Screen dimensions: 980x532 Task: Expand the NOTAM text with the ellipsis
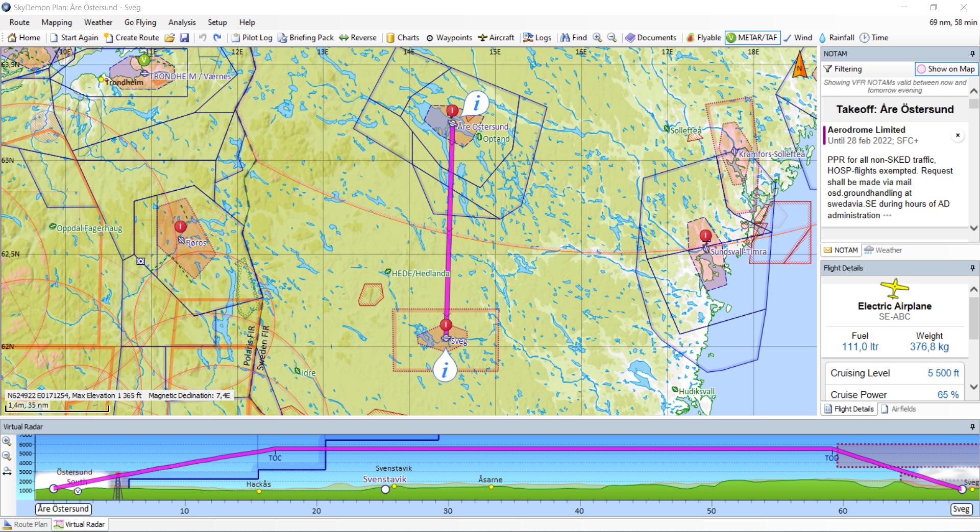887,215
